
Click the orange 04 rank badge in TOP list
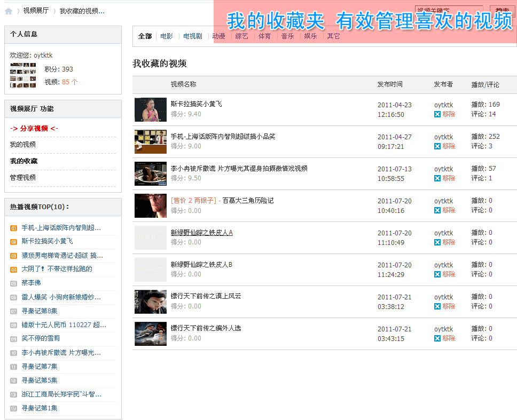click(x=13, y=270)
